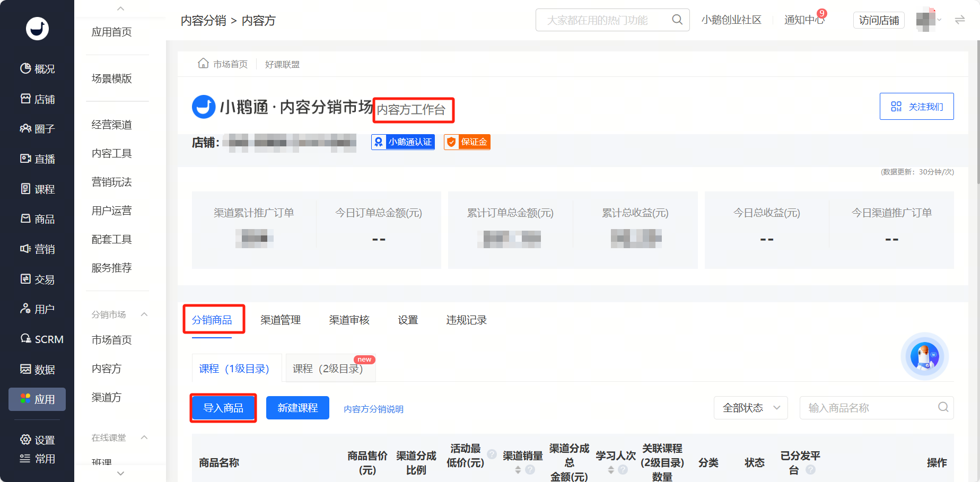This screenshot has height=482, width=980.
Task: Click the 关注我们 button
Action: (x=916, y=107)
